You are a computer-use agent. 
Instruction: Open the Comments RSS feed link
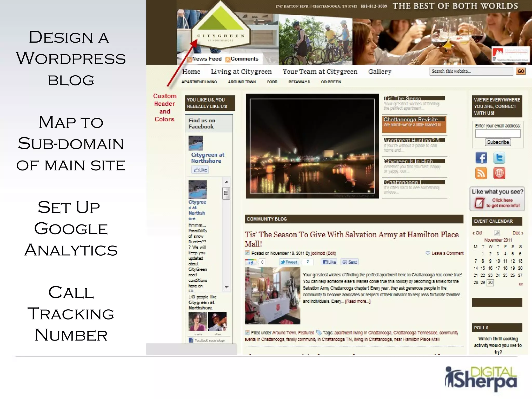pos(242,59)
